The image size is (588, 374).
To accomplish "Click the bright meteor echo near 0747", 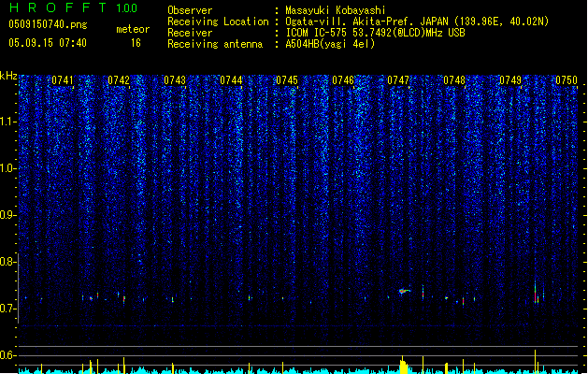I will (x=404, y=291).
